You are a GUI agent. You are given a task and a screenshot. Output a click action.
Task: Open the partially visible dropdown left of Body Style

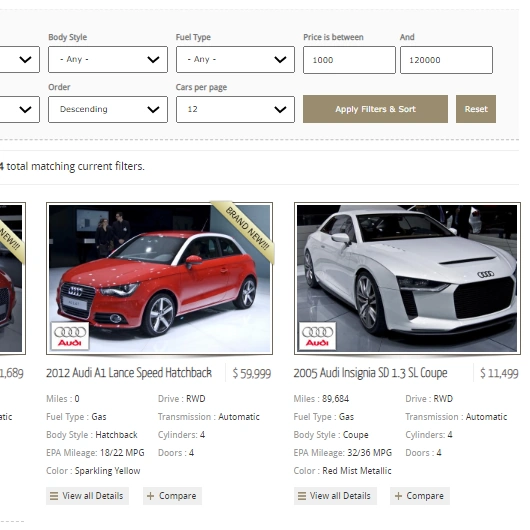click(x=20, y=59)
